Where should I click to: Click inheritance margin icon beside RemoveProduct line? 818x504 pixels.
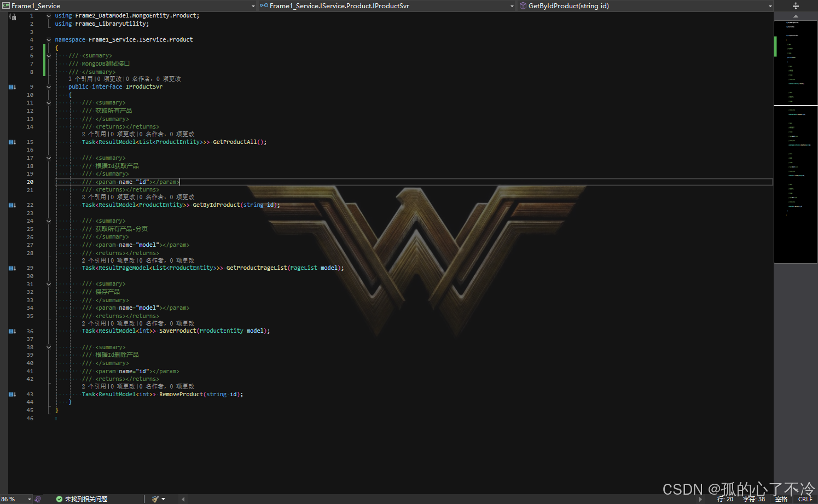click(x=12, y=395)
